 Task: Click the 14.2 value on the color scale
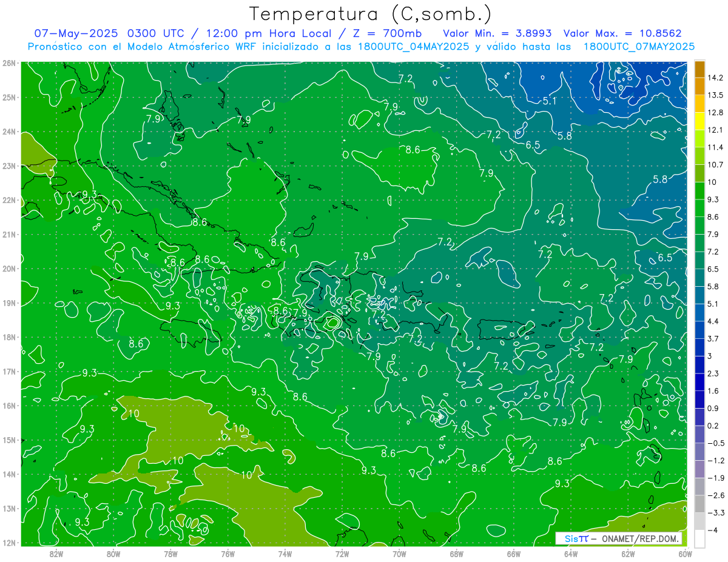click(x=715, y=78)
